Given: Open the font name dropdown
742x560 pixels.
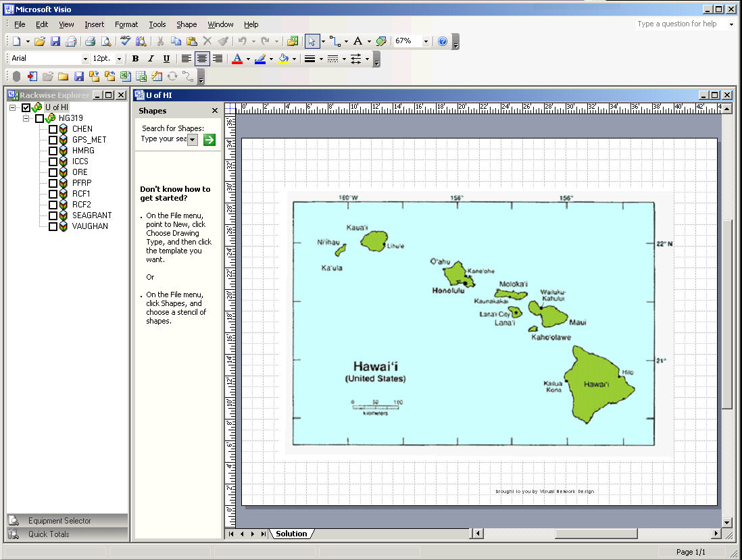Looking at the screenshot, I should (85, 59).
